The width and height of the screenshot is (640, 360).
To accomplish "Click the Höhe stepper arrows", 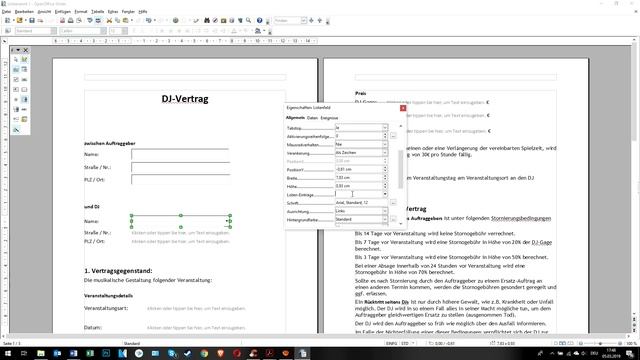I will [x=385, y=186].
